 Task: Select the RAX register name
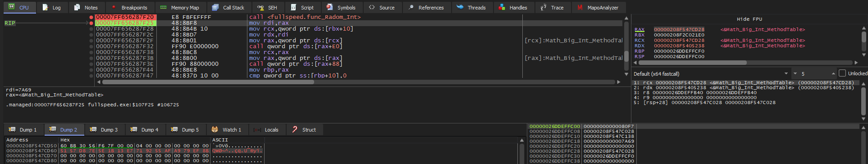639,30
